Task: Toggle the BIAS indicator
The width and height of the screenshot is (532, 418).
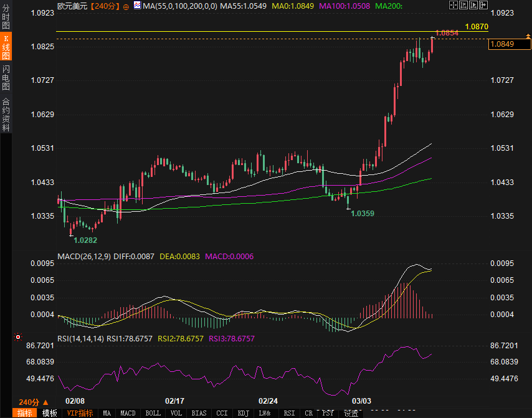Action: [x=199, y=413]
